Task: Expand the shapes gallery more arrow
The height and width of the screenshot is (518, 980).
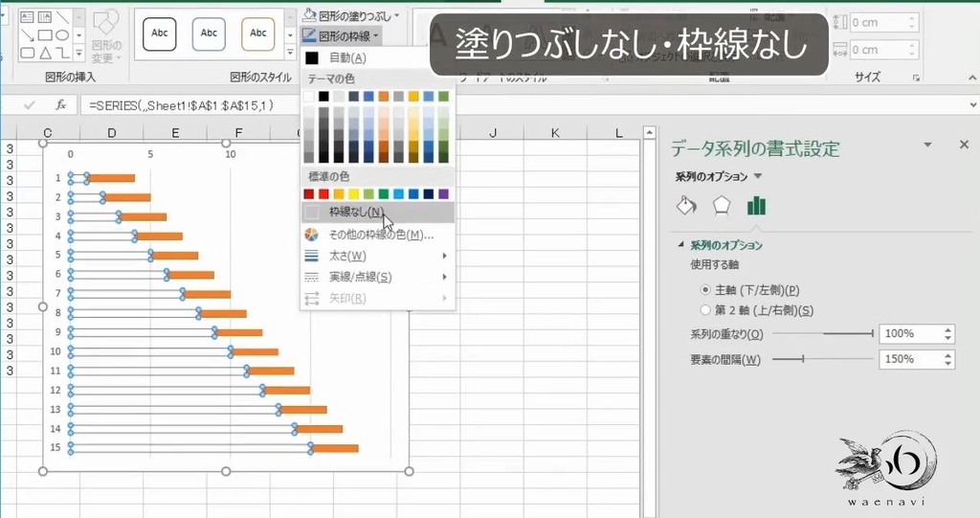Action: 78,55
